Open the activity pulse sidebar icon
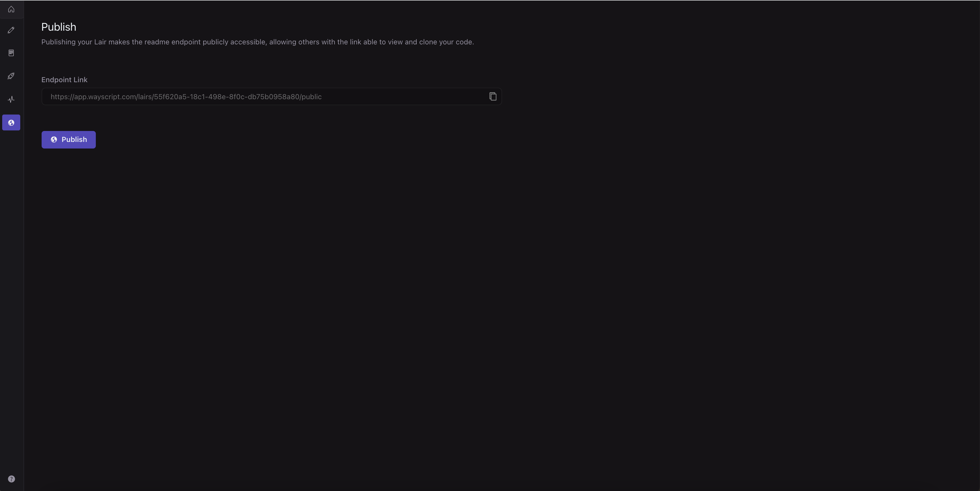This screenshot has width=980, height=491. click(11, 99)
